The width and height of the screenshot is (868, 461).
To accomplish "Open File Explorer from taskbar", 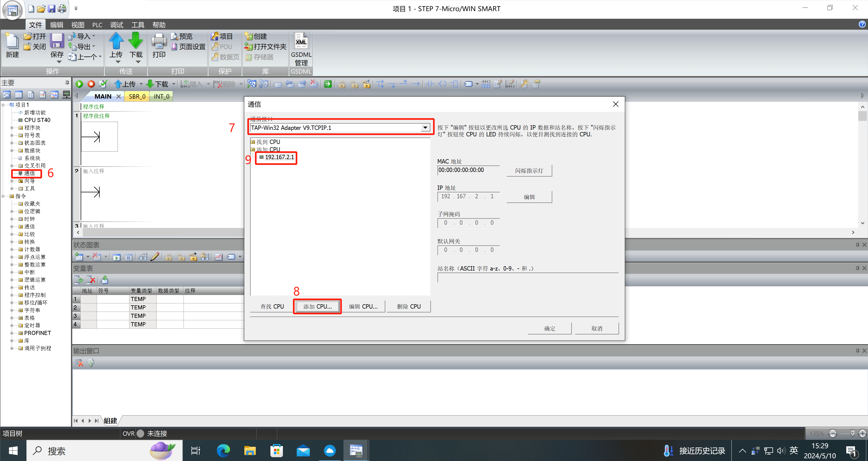I will pyautogui.click(x=250, y=451).
